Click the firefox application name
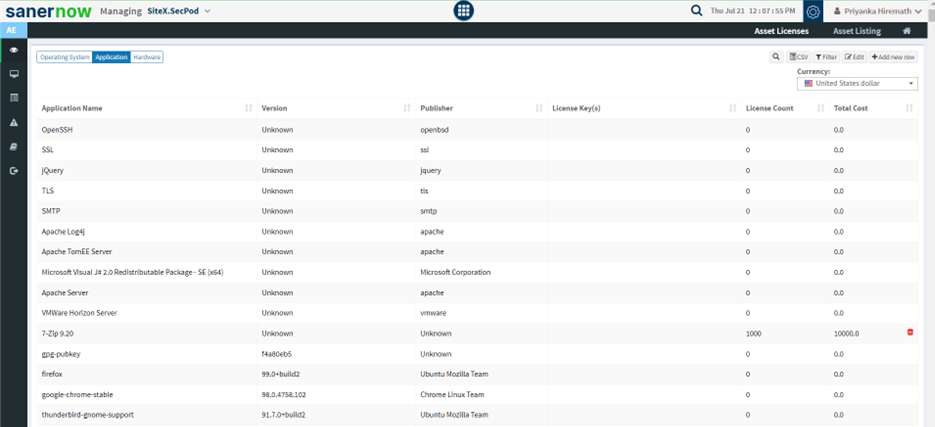The image size is (935, 427). (x=52, y=374)
